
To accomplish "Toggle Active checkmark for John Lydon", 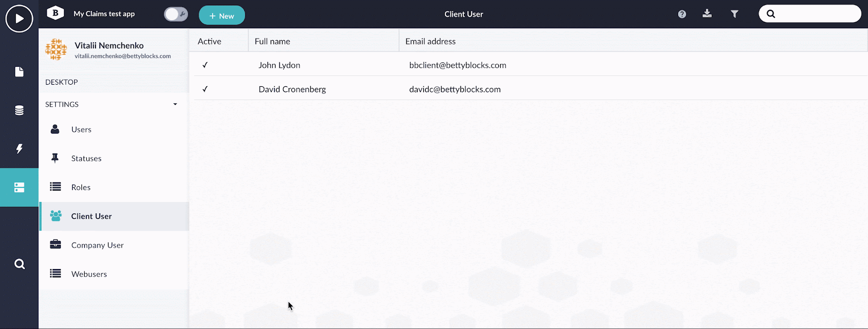I will tap(205, 65).
